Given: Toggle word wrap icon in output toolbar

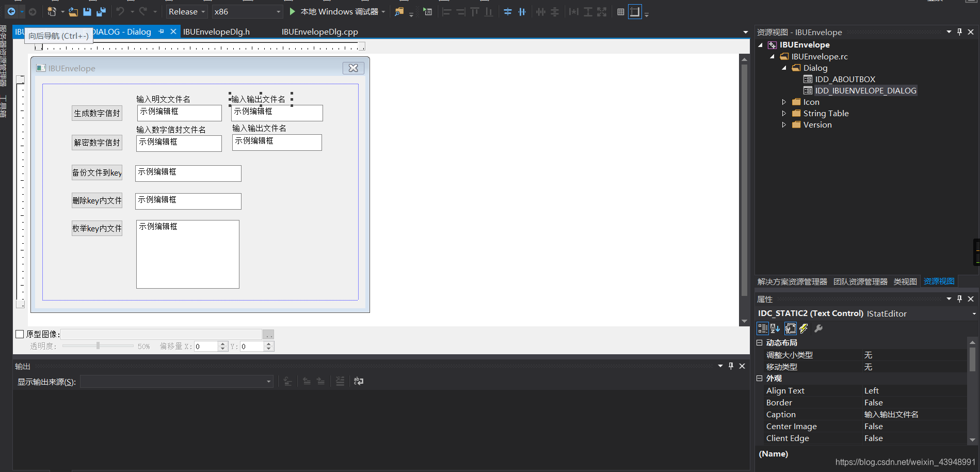Looking at the screenshot, I should coord(359,381).
